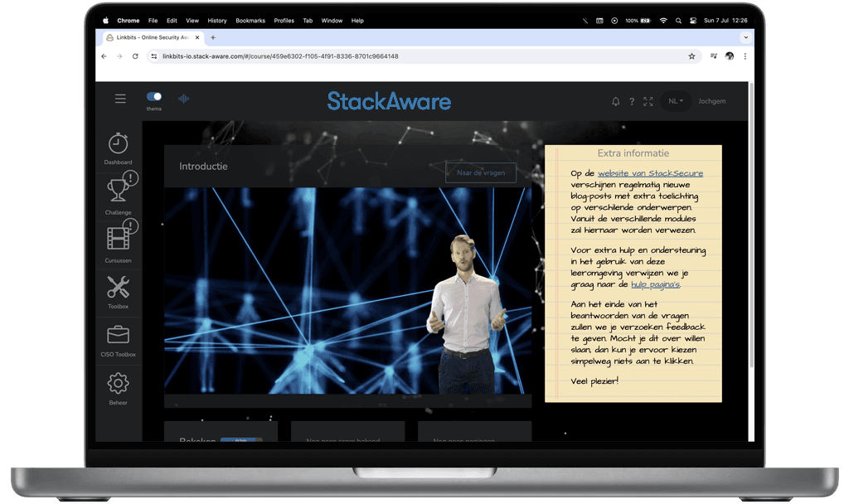Open Control Center in menu bar
The height and width of the screenshot is (504, 849).
(x=693, y=21)
